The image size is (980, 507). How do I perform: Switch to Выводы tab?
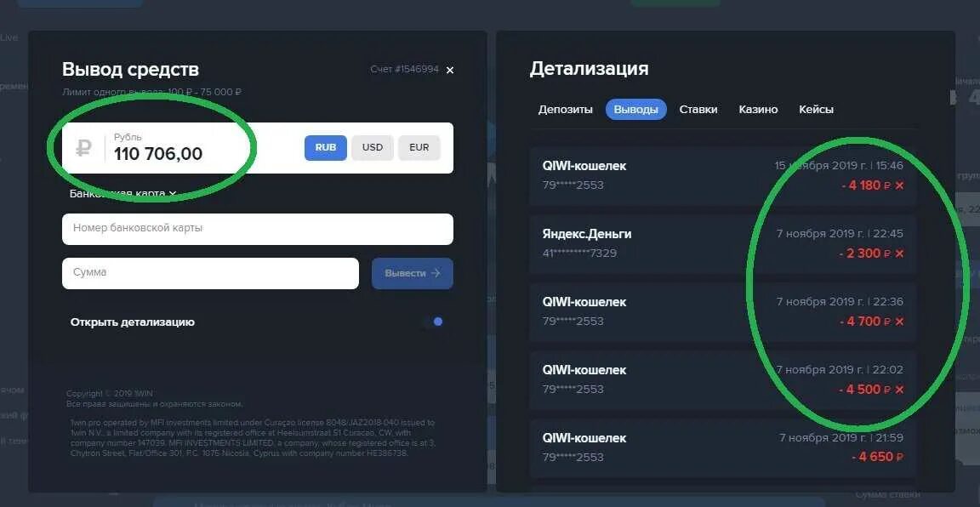pyautogui.click(x=635, y=110)
